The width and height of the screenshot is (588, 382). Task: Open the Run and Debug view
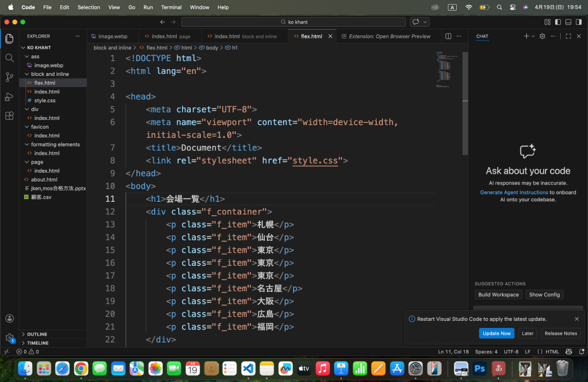pyautogui.click(x=9, y=96)
